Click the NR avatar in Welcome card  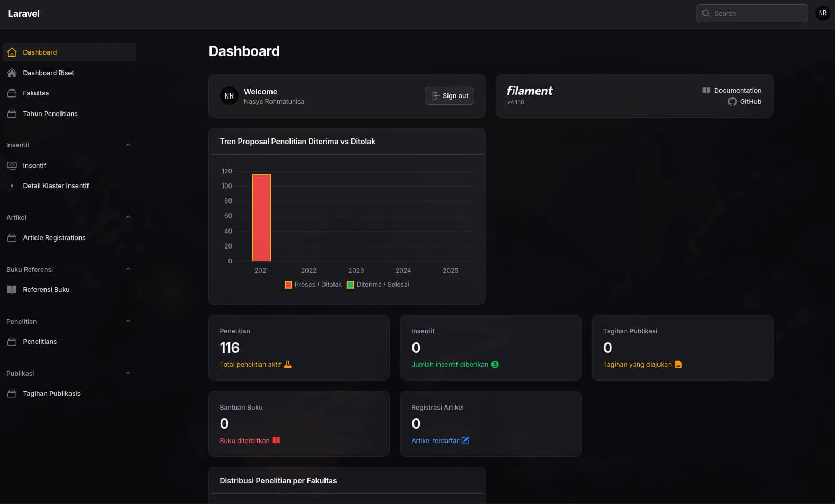pos(229,96)
